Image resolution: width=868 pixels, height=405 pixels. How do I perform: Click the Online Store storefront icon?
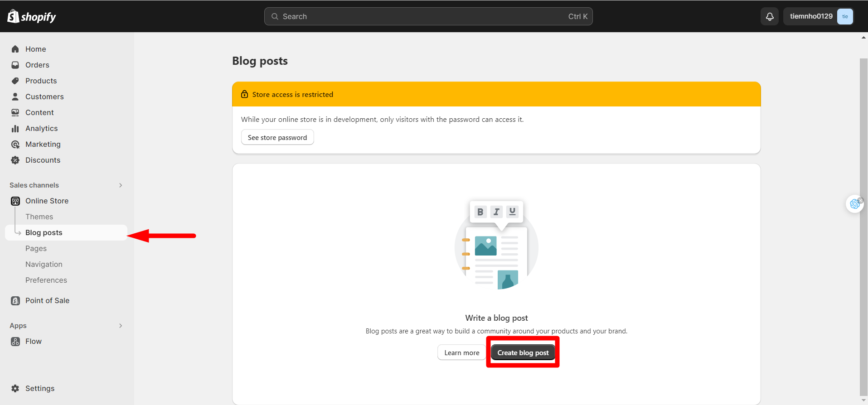[15, 201]
